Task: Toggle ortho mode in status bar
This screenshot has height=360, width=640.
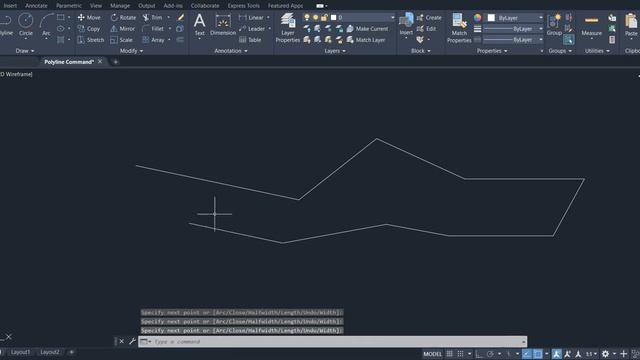Action: (478, 354)
